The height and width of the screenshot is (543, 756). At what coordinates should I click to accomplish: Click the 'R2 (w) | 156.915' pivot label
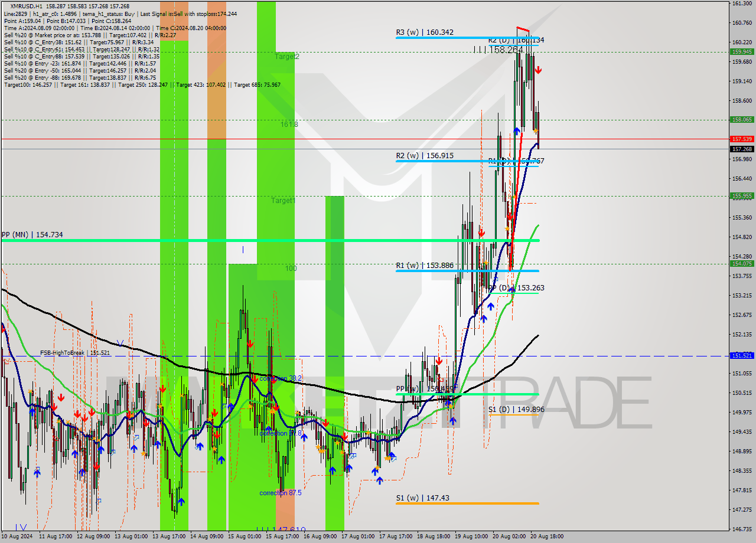click(x=425, y=156)
